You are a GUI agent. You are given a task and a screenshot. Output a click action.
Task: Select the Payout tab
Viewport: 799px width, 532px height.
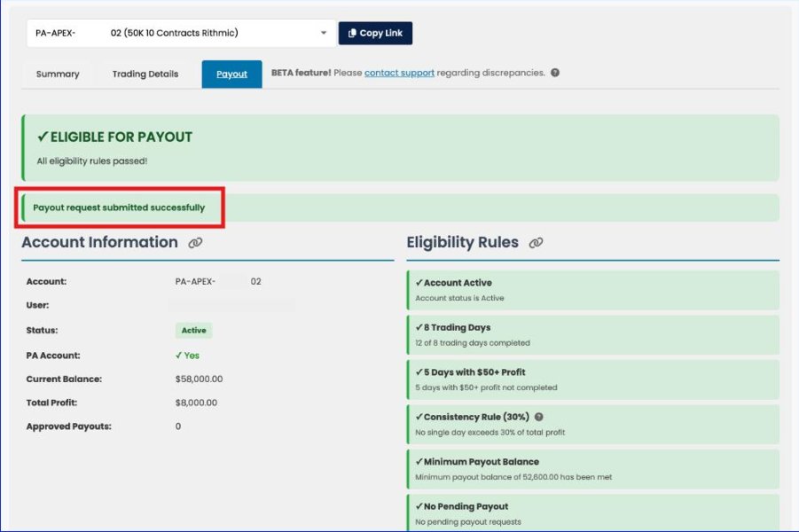coord(231,74)
